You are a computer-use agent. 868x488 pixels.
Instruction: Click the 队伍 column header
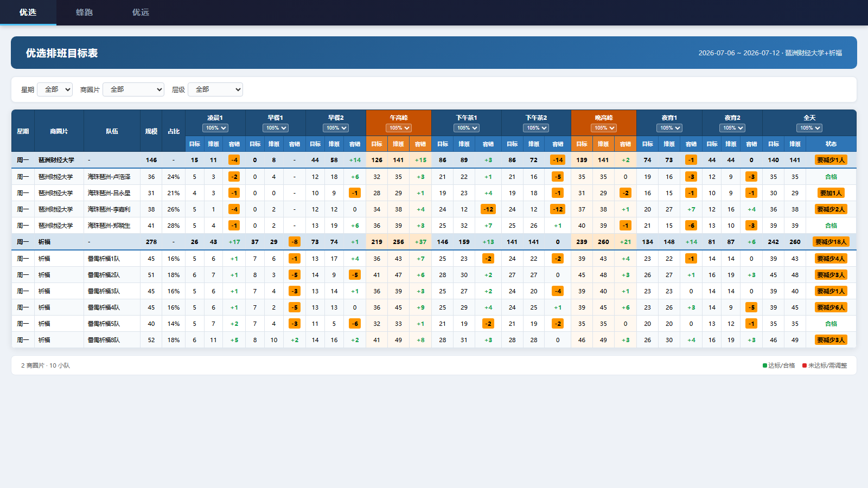[x=112, y=131]
